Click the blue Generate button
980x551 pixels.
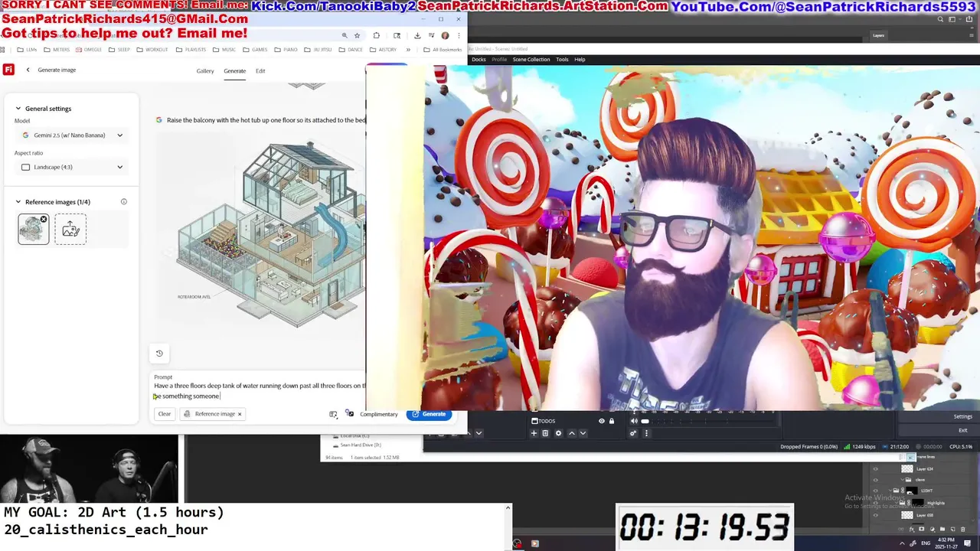[429, 414]
